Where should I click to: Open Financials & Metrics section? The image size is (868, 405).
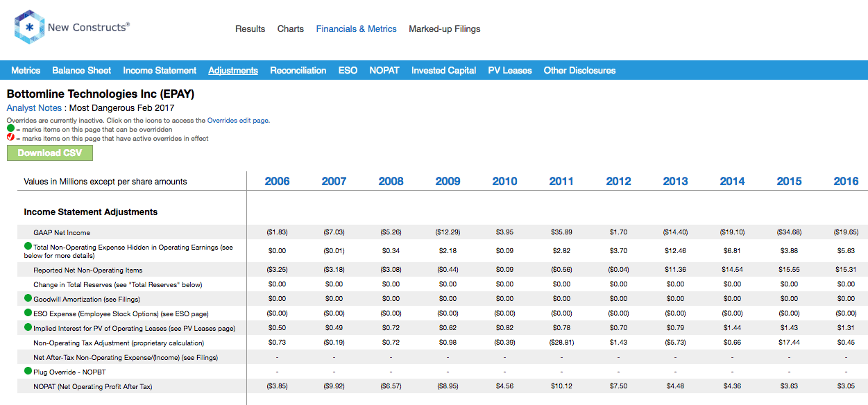357,29
